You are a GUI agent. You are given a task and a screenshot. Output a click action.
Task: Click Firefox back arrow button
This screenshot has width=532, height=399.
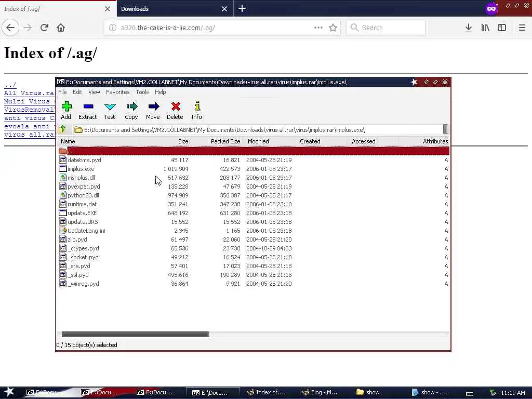[10, 28]
